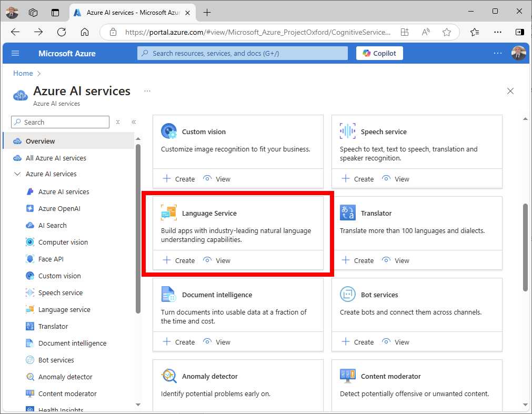Open the browser Settings and more menu
The width and height of the screenshot is (532, 414).
click(498, 32)
